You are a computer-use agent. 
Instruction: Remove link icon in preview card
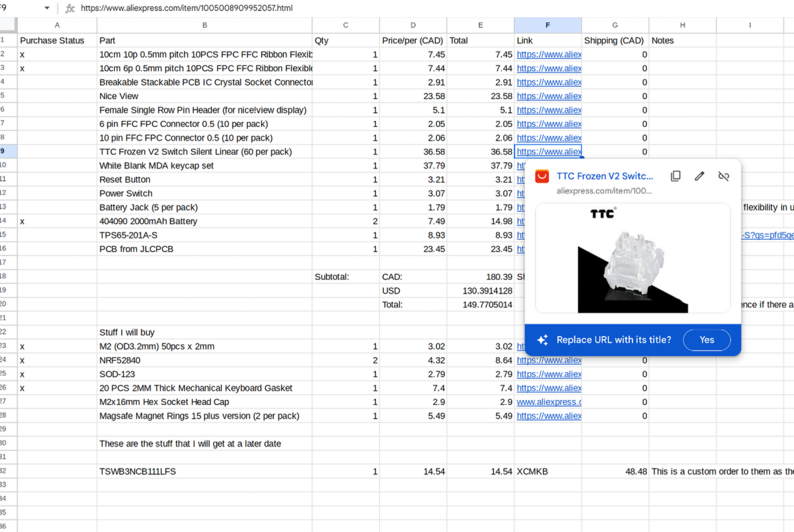(x=724, y=176)
